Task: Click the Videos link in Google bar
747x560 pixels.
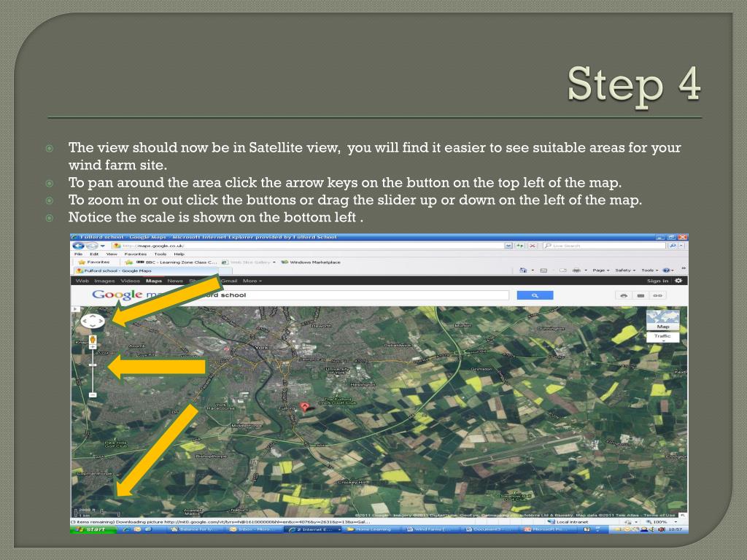Action: click(130, 281)
